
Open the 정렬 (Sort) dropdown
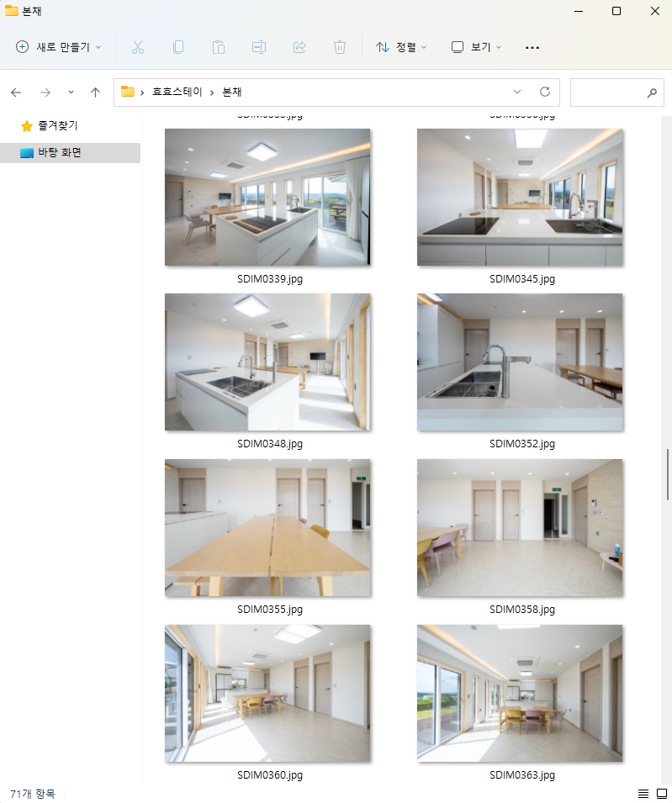point(401,47)
